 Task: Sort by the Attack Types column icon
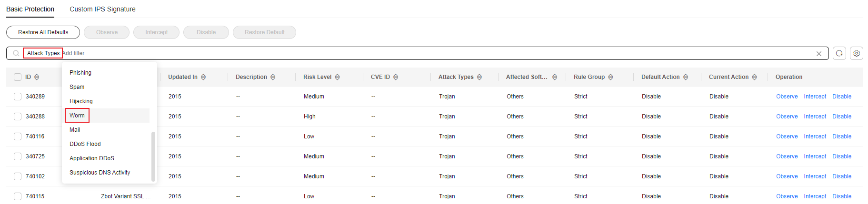479,77
